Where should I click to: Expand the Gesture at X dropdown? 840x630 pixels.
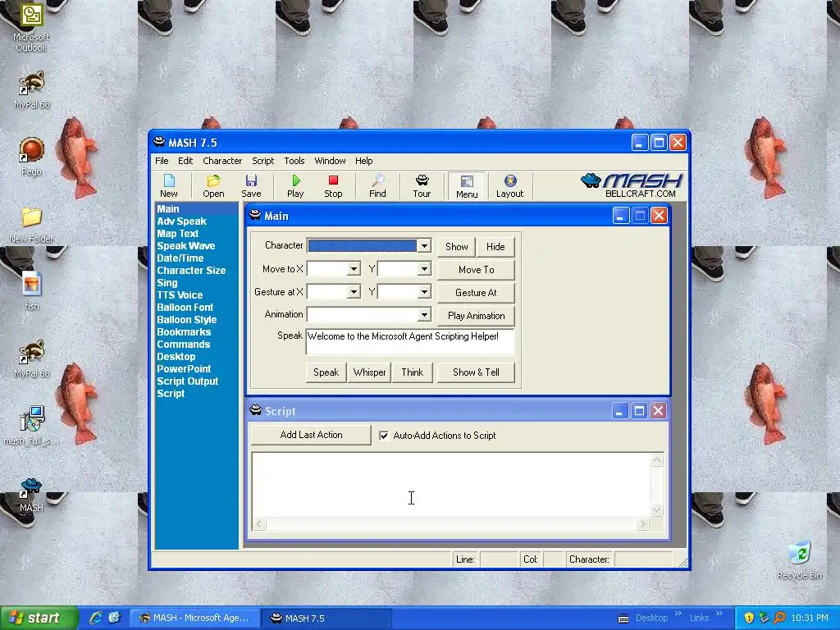[354, 292]
